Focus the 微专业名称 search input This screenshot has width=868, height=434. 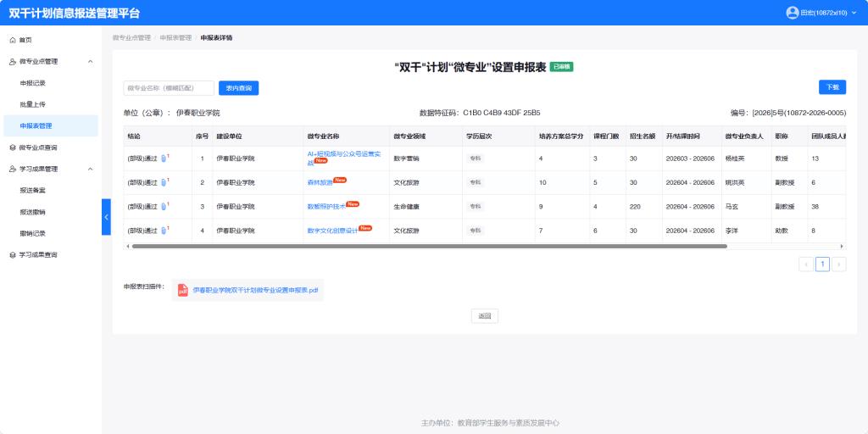[x=169, y=88]
